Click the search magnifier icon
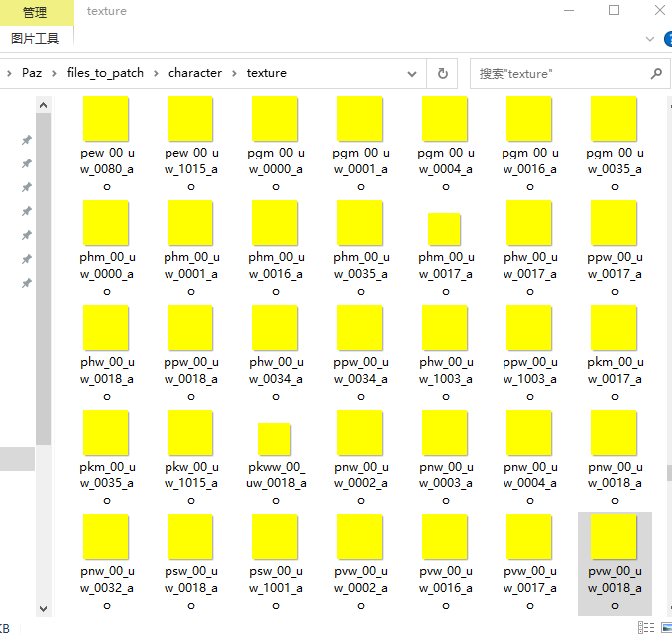 [x=656, y=73]
